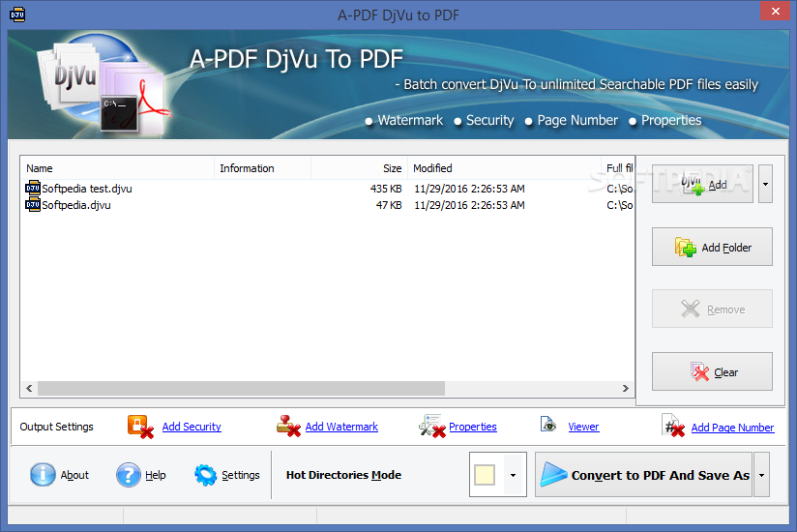Open the Add Page Number link

pos(732,428)
